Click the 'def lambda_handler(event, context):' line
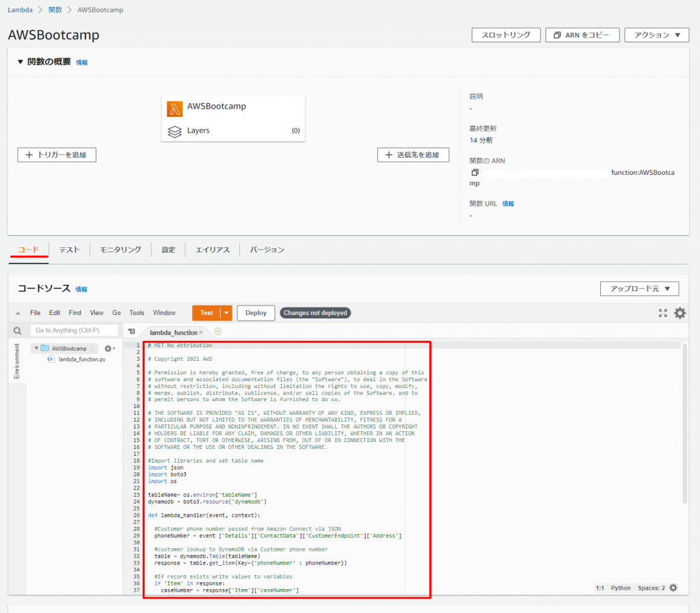700x613 pixels. coord(204,515)
